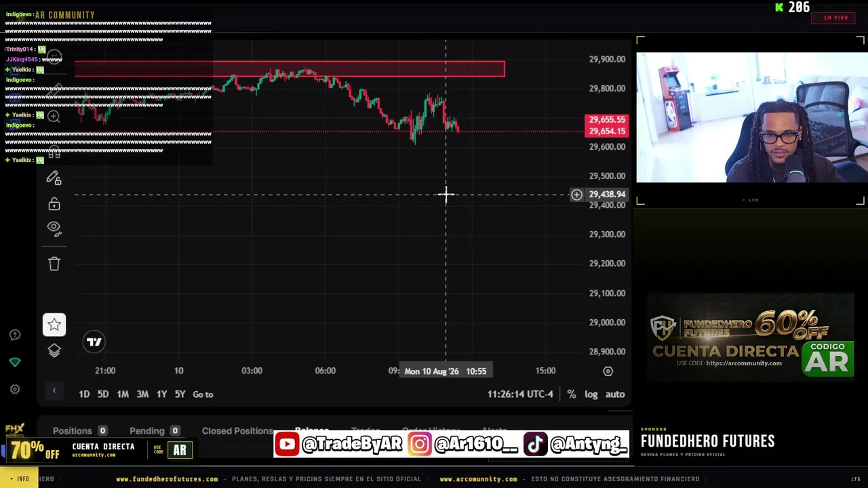Click the FundedHero 60% OFF banner
The height and width of the screenshot is (488, 868).
pos(751,337)
